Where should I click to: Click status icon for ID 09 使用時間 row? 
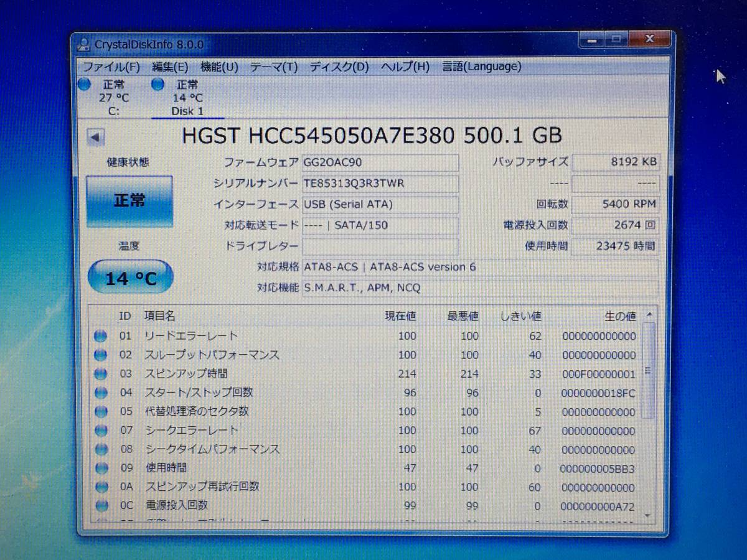pyautogui.click(x=100, y=468)
